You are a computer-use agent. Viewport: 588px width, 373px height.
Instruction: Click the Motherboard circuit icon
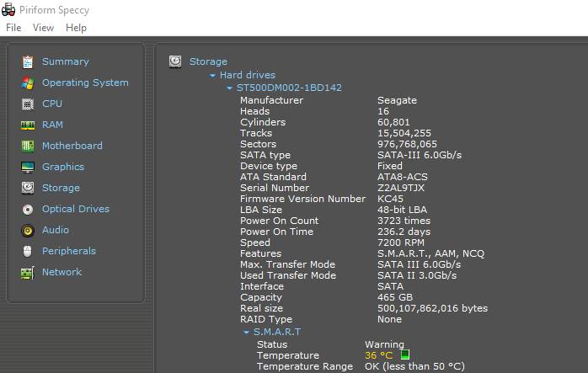point(28,146)
